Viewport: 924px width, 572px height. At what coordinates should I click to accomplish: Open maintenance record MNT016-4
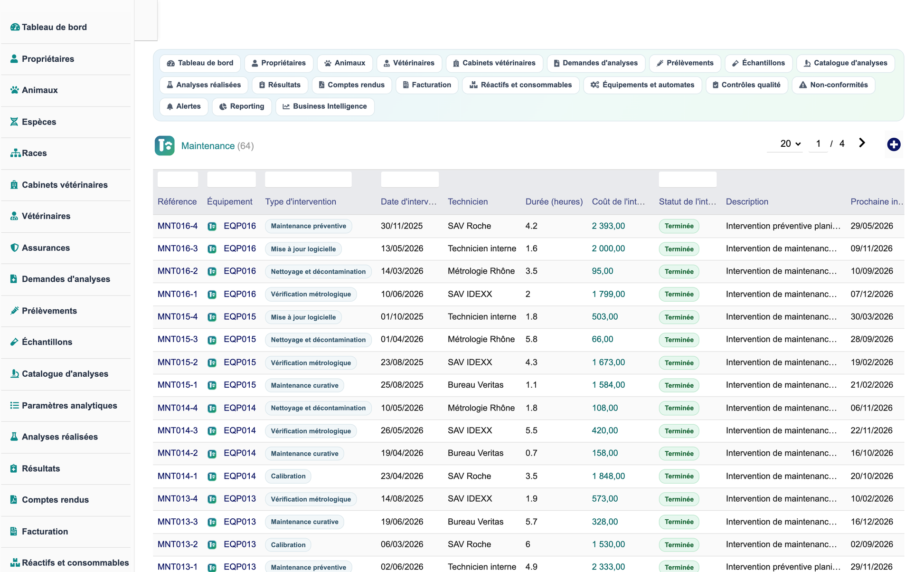[x=178, y=226]
